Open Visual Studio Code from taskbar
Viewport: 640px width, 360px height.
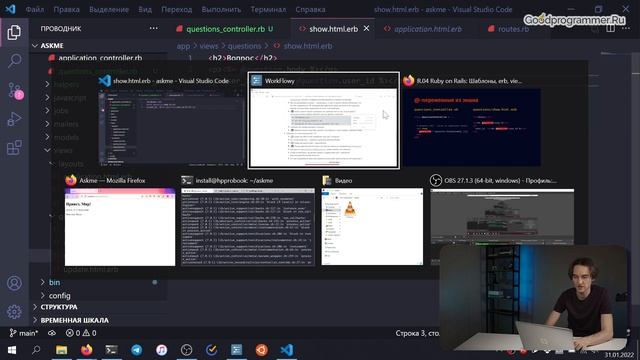(x=287, y=350)
